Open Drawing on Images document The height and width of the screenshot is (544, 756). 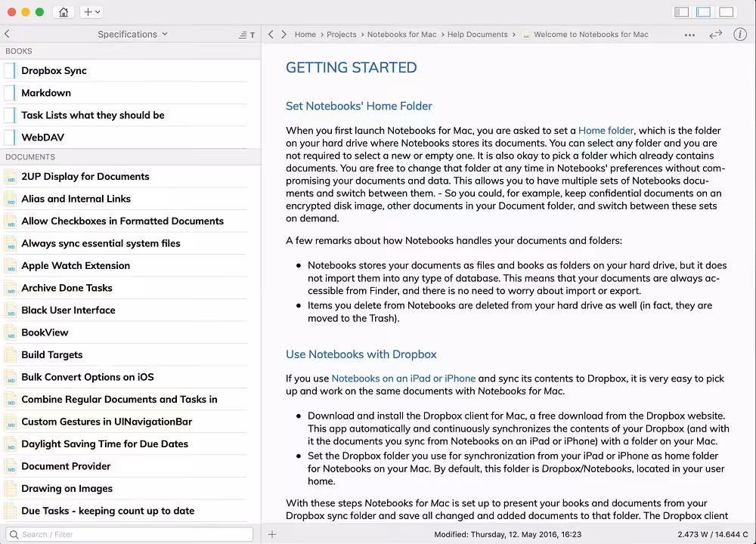pyautogui.click(x=131, y=488)
